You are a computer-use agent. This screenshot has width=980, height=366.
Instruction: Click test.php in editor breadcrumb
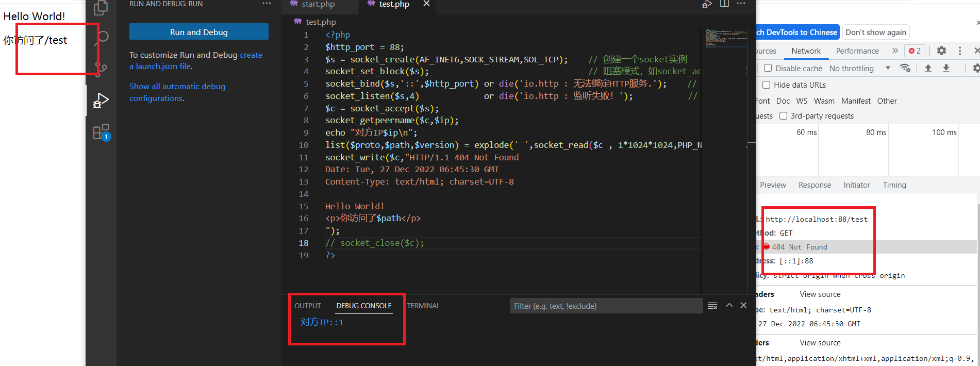[321, 22]
